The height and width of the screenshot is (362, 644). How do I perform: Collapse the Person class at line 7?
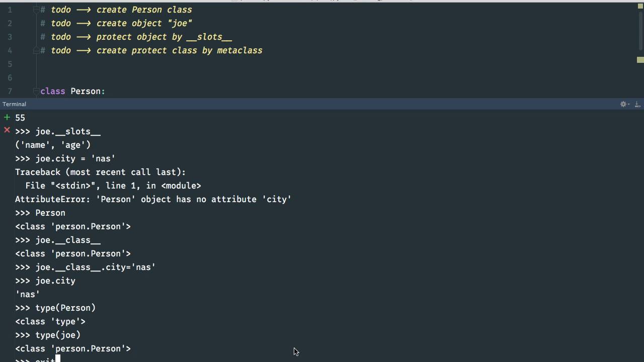click(36, 91)
